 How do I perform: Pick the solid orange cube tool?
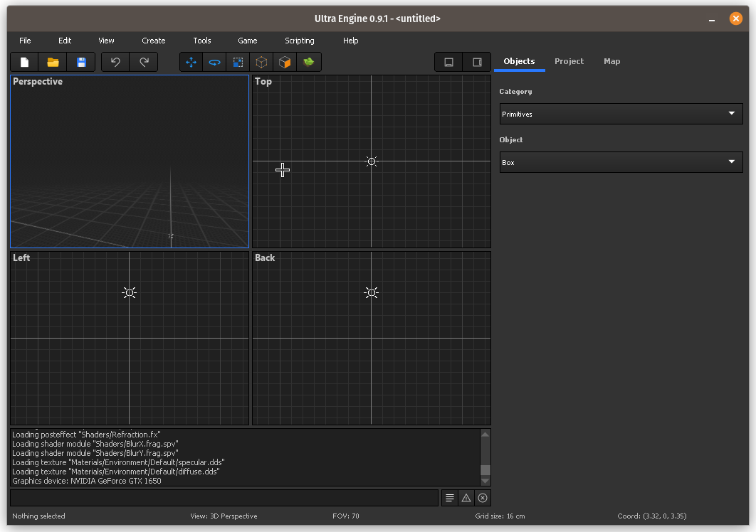(285, 63)
